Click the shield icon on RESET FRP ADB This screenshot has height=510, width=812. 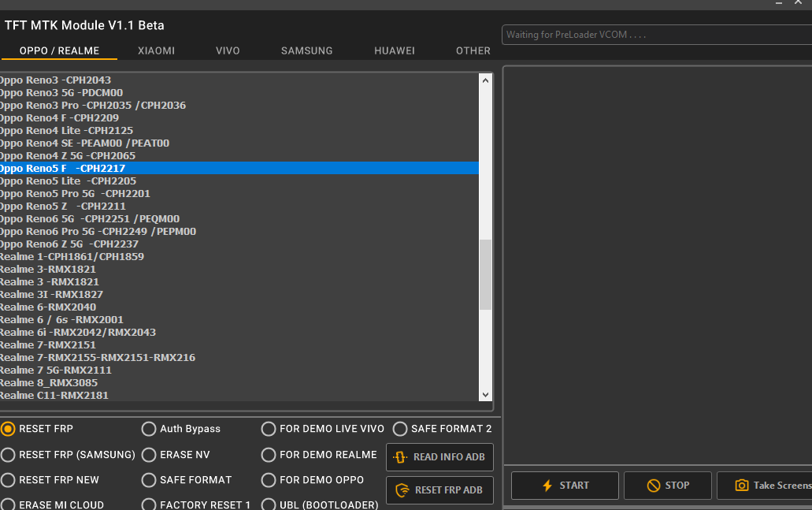(x=402, y=490)
